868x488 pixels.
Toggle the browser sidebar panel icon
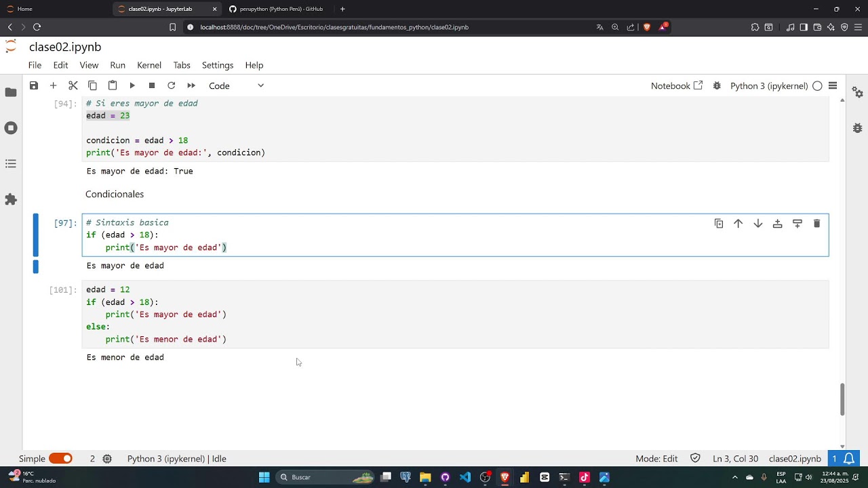coord(804,27)
